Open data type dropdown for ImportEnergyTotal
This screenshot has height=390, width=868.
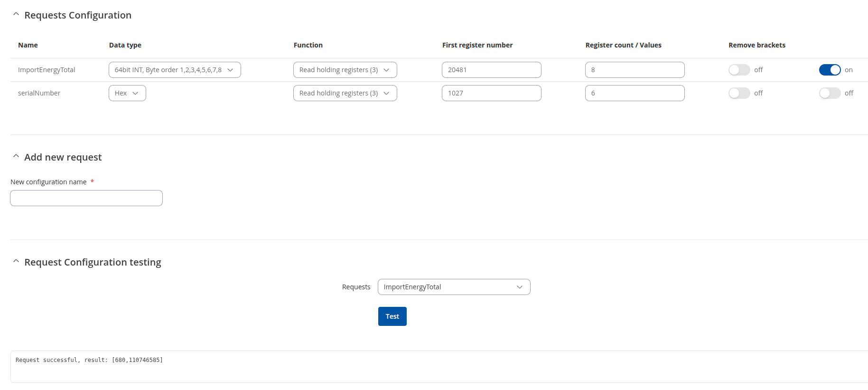coord(175,70)
